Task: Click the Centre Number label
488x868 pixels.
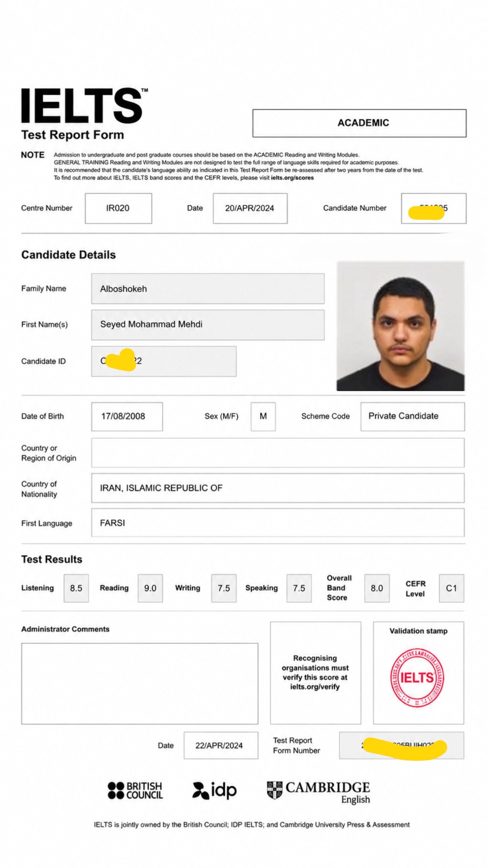Action: pyautogui.click(x=47, y=208)
